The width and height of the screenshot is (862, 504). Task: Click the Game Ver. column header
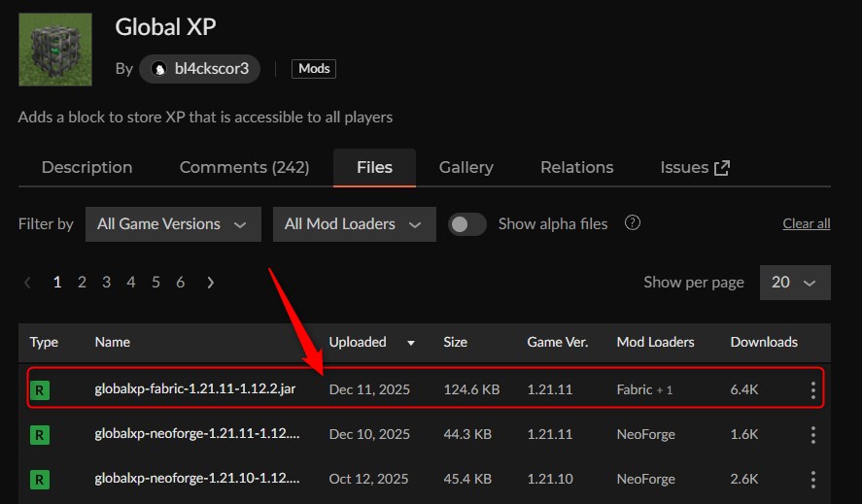point(558,343)
